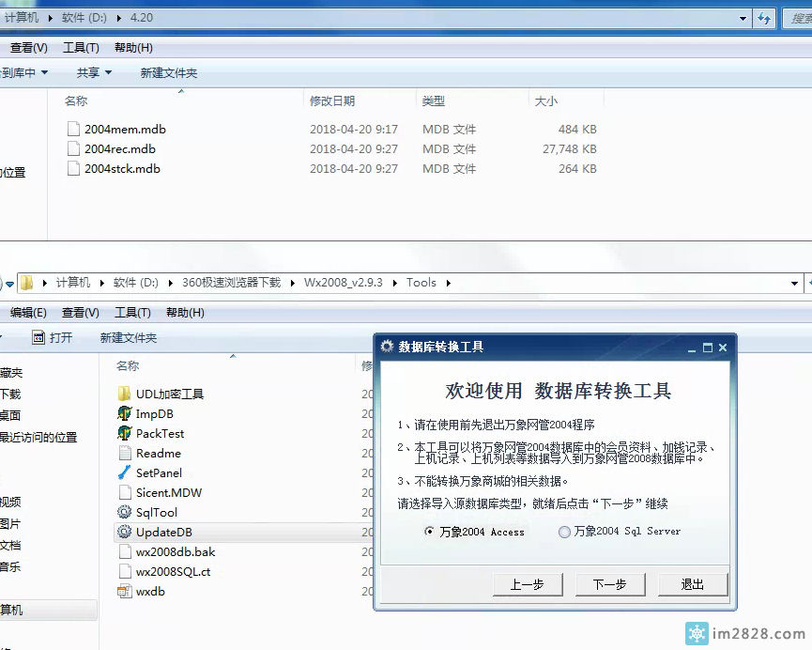812x650 pixels.
Task: Expand path arrow after Tools in address bar
Action: point(448,283)
